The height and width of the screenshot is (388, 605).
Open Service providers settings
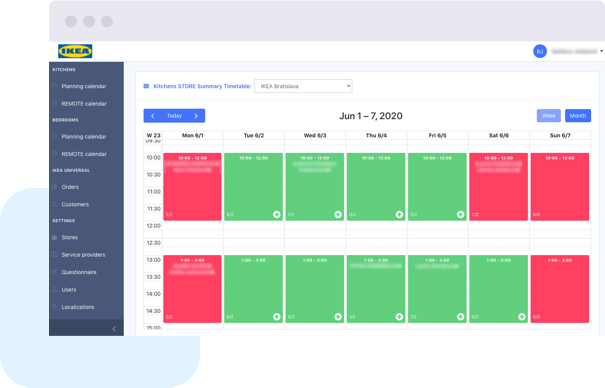coord(83,255)
